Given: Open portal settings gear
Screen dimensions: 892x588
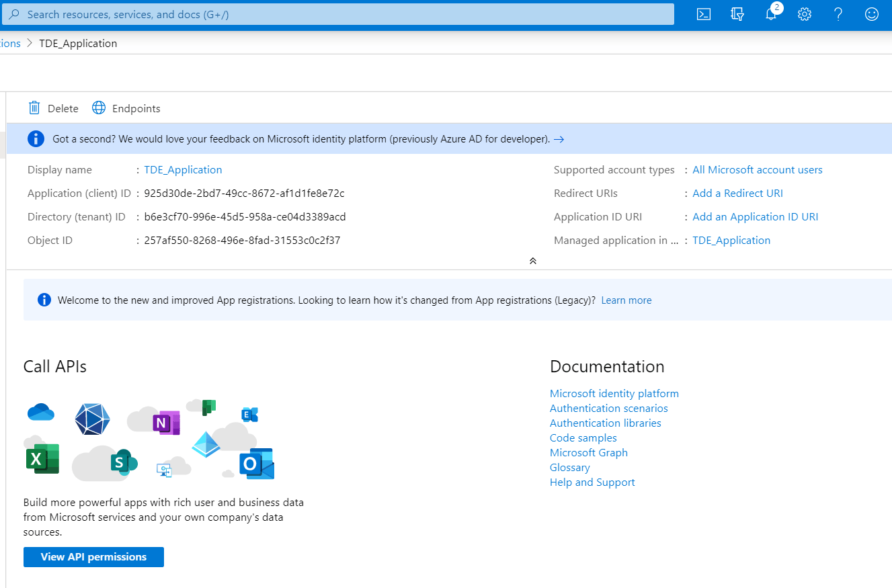Looking at the screenshot, I should click(805, 14).
